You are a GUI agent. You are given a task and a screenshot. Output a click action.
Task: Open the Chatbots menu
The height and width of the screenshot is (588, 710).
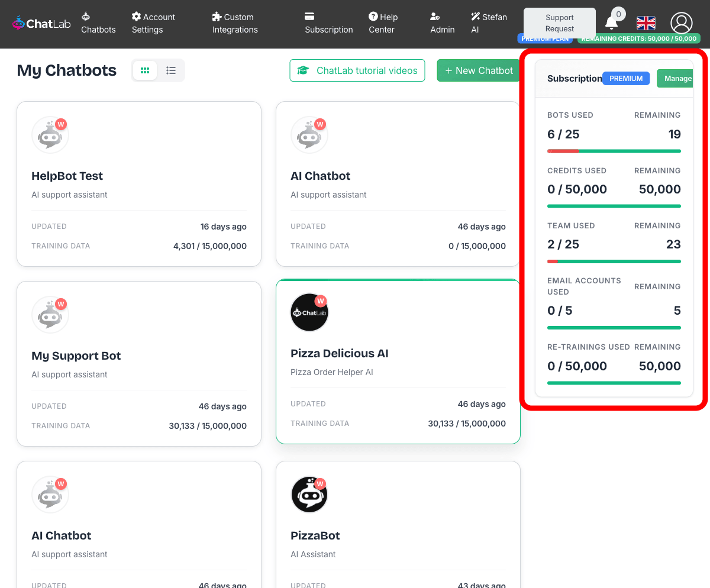[x=98, y=23]
